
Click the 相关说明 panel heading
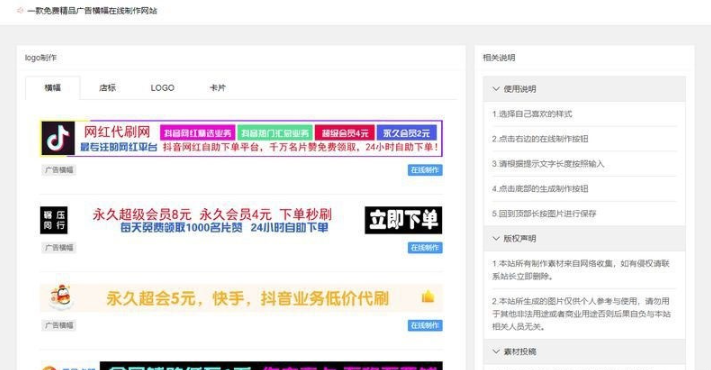point(499,58)
